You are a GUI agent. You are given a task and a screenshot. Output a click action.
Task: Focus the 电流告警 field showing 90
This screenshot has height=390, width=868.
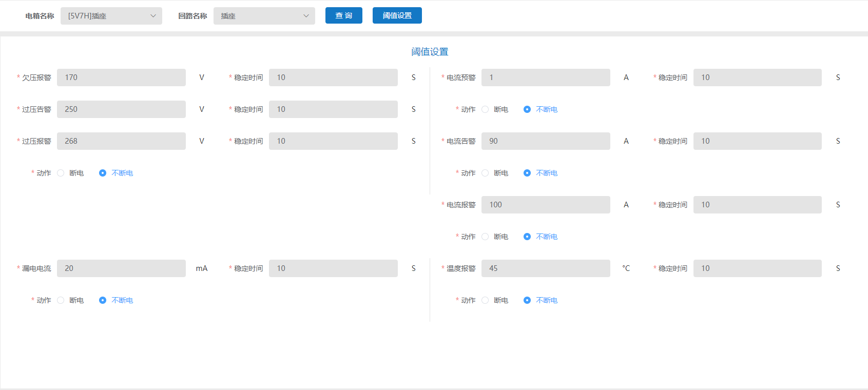(x=546, y=141)
